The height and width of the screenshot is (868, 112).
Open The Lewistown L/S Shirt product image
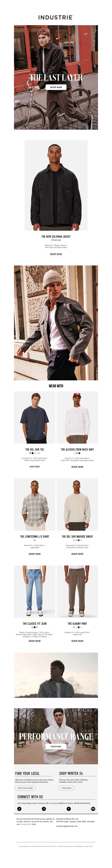35,504
